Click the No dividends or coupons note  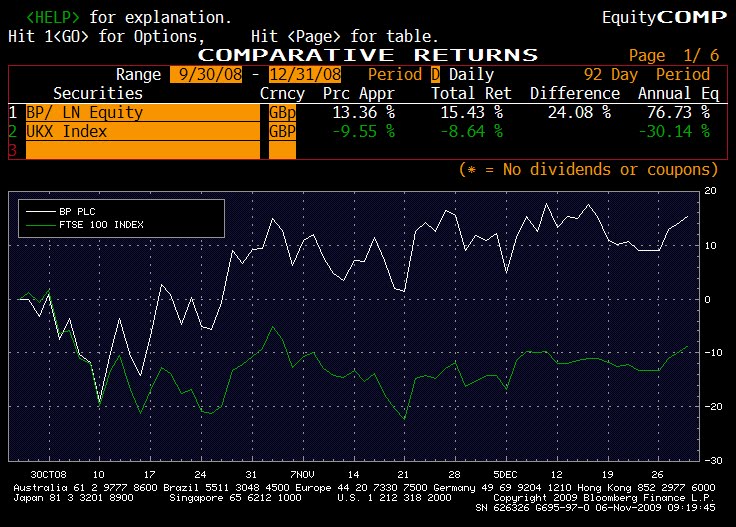589,169
